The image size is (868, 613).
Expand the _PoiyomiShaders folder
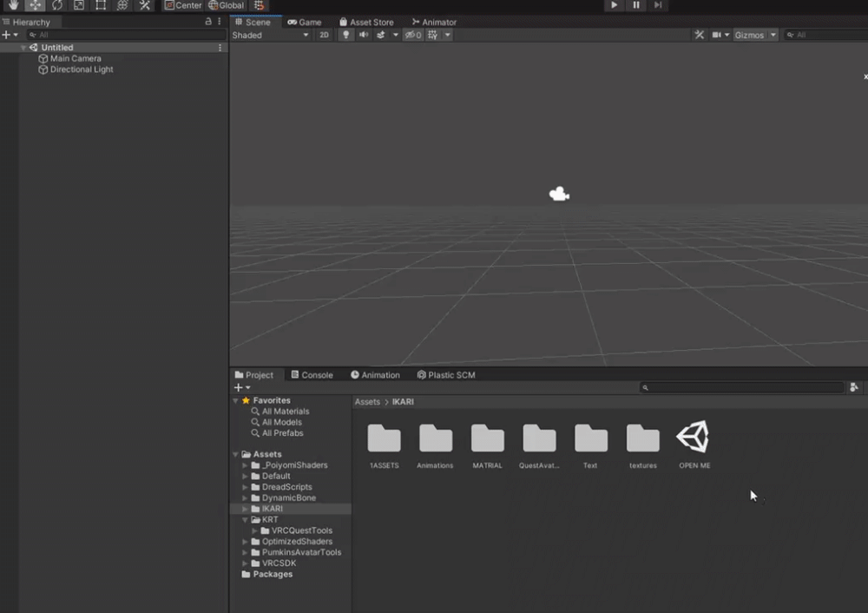246,465
